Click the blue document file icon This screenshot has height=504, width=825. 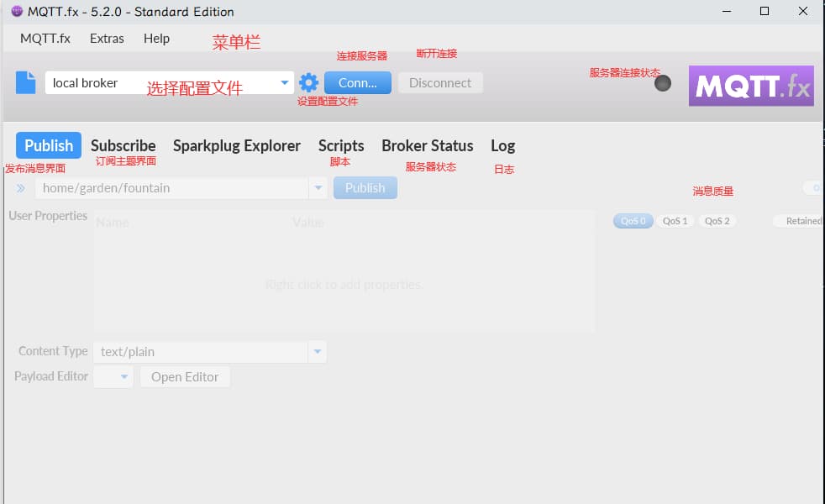point(26,82)
